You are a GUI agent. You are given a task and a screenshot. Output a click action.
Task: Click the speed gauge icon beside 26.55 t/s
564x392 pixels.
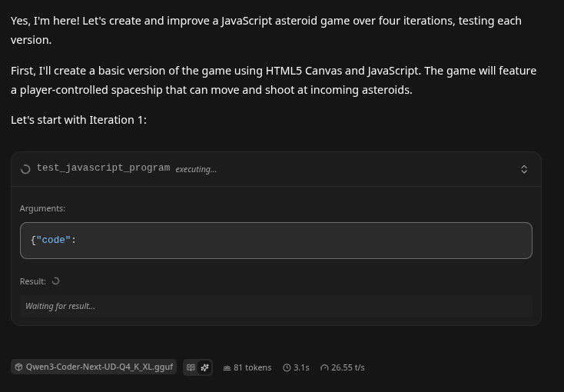[x=324, y=367]
